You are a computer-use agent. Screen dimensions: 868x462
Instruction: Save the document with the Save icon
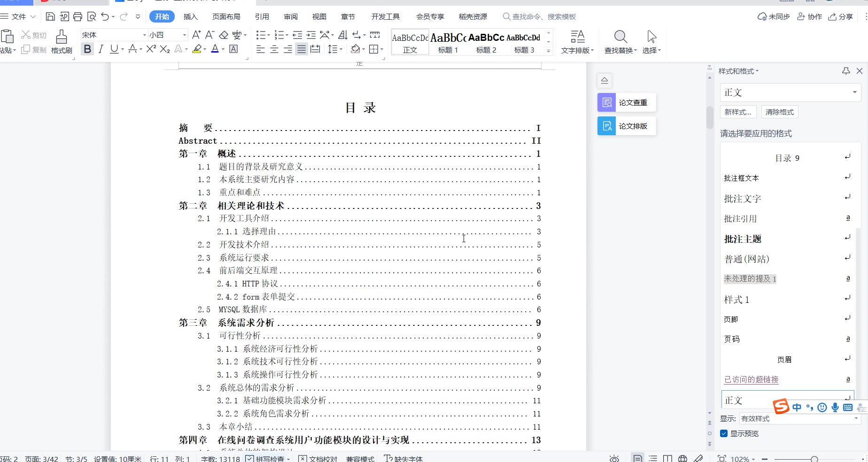(50, 17)
